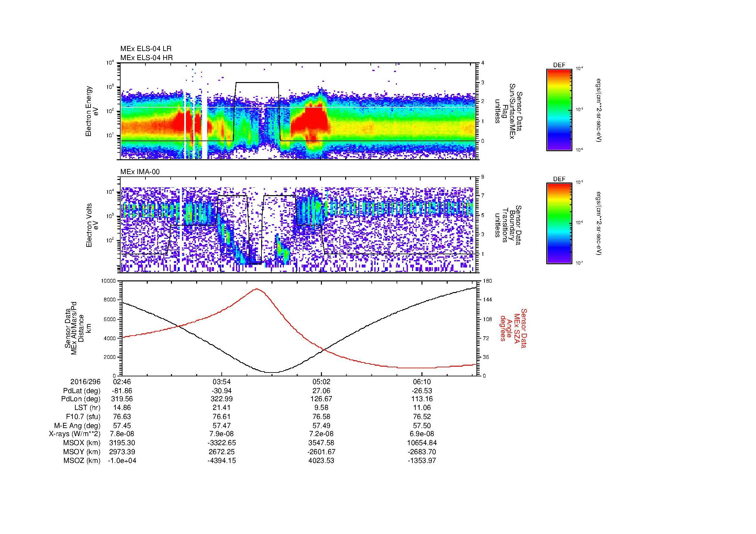The height and width of the screenshot is (534, 756).
Task: Click the MSOX value -3322.65
Action: tap(222, 443)
